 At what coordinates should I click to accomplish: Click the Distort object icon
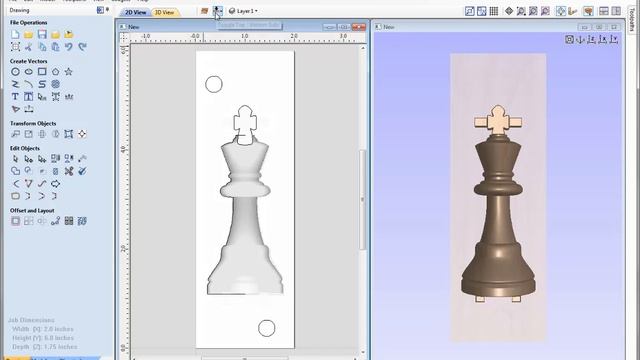(69, 134)
